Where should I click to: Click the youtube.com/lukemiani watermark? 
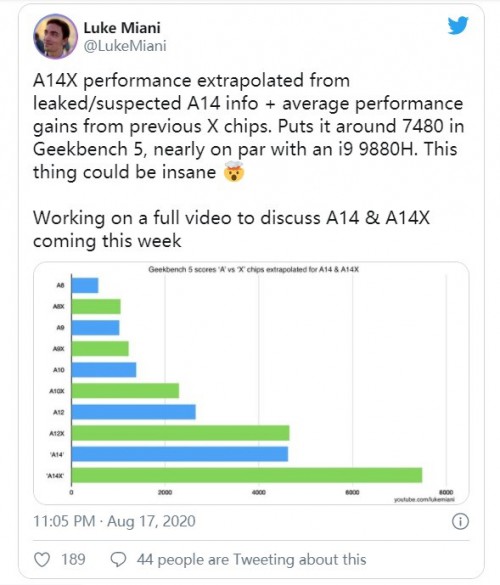click(x=424, y=500)
